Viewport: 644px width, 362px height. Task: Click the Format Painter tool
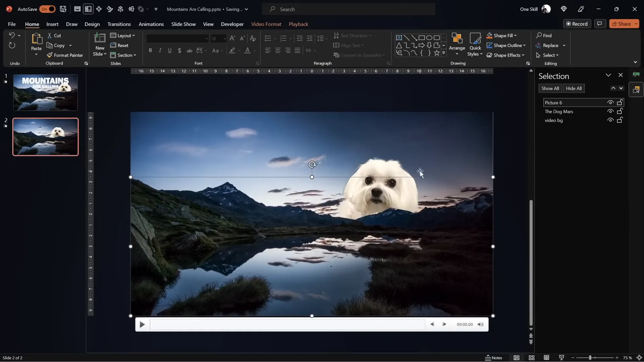pos(65,55)
